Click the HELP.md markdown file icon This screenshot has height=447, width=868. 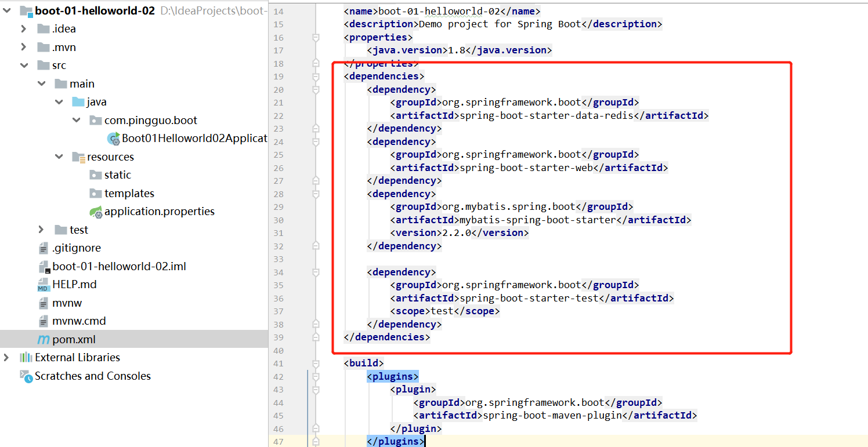[x=43, y=285]
